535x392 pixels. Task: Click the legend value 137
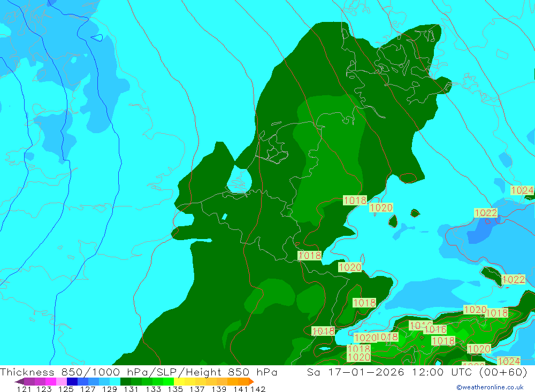tap(197, 389)
